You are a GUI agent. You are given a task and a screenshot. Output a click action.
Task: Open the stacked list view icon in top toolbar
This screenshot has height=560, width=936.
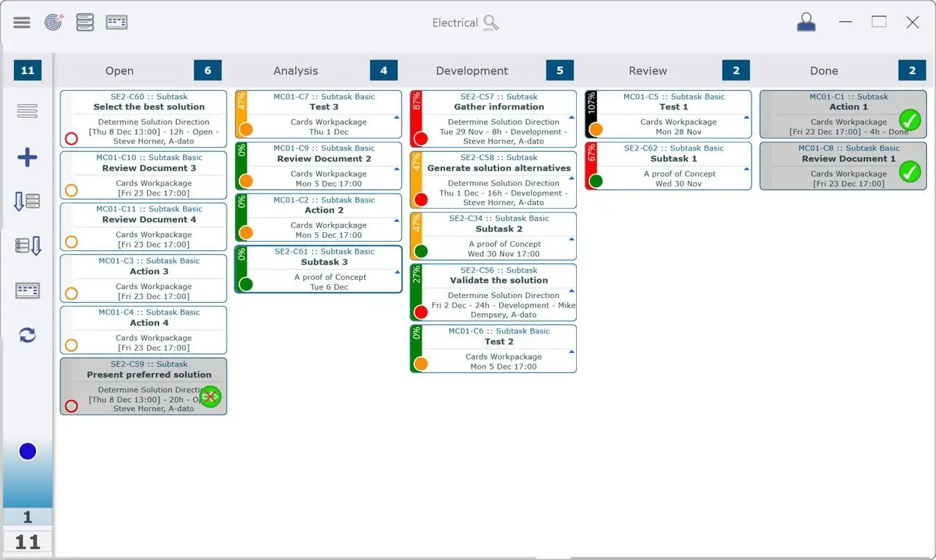tap(85, 22)
